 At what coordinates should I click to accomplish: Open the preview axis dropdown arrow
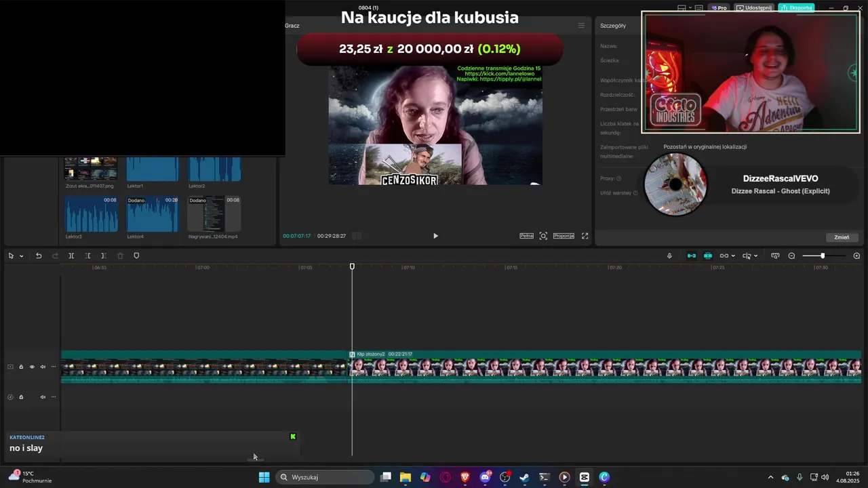pos(755,256)
